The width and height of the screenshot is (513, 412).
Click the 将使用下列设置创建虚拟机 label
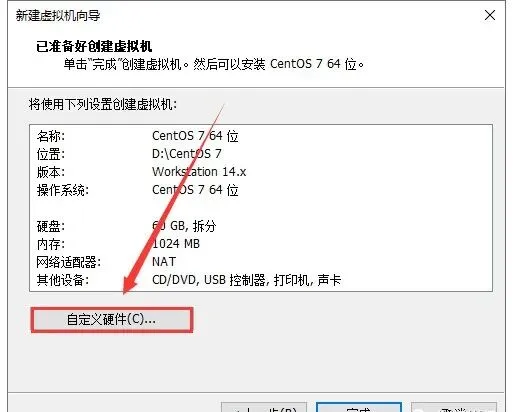(103, 104)
